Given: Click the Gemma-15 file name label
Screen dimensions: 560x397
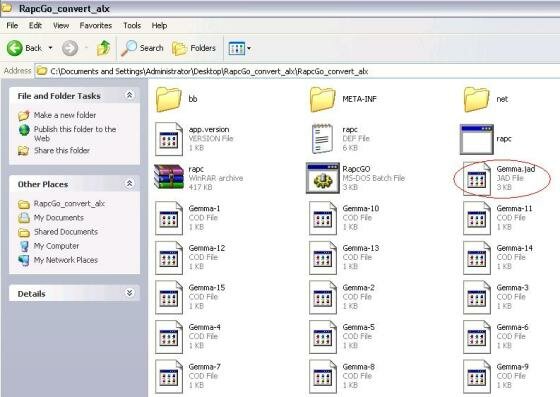Looking at the screenshot, I should [x=207, y=287].
